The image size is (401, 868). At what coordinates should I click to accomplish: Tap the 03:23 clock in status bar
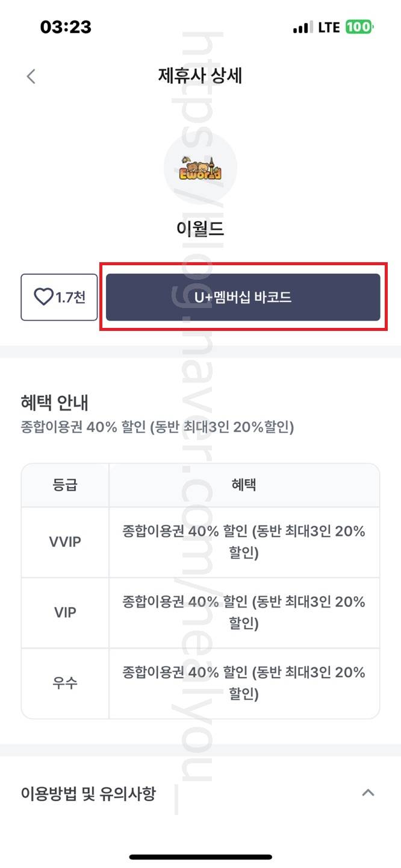[66, 27]
